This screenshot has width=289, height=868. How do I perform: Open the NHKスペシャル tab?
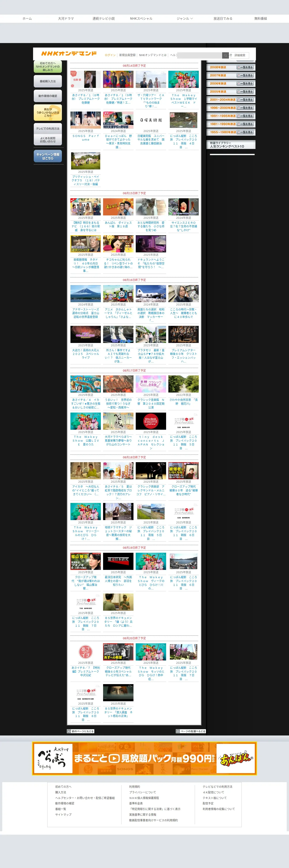point(141,18)
